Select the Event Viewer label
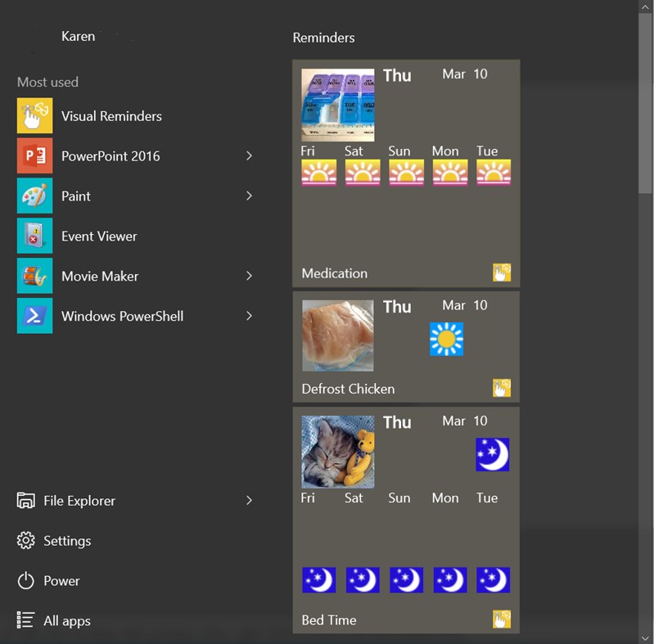The height and width of the screenshot is (644, 654). pos(99,236)
